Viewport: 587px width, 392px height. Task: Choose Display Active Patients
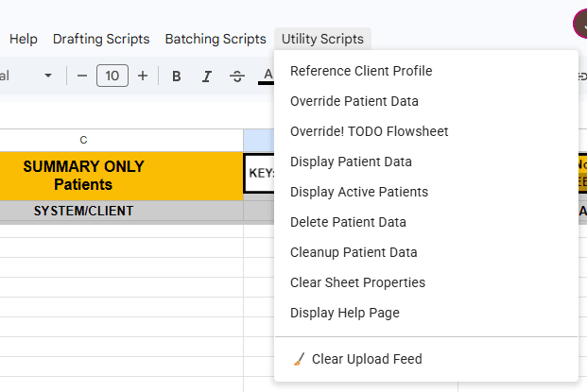[x=426, y=192]
